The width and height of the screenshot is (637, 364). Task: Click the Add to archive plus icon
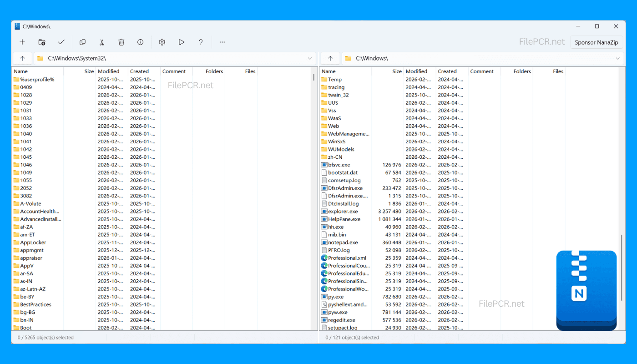point(22,42)
